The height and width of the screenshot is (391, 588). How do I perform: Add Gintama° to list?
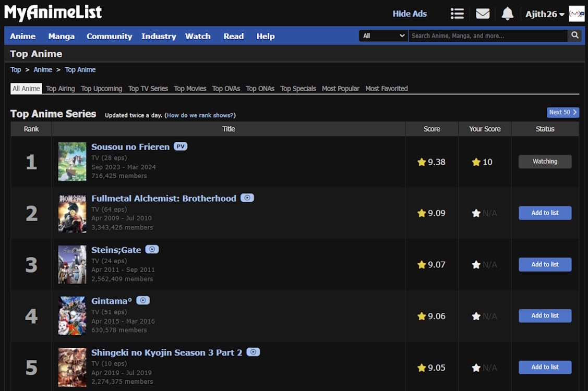tap(545, 315)
